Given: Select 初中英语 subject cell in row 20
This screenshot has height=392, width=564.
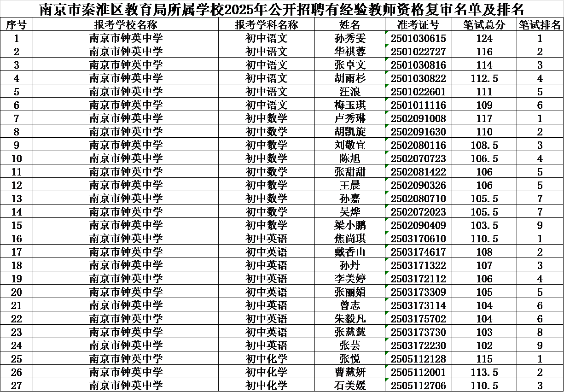Looking at the screenshot, I should (266, 292).
